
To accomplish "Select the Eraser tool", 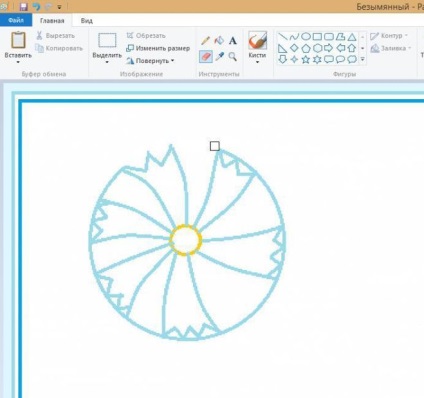I will coord(206,56).
